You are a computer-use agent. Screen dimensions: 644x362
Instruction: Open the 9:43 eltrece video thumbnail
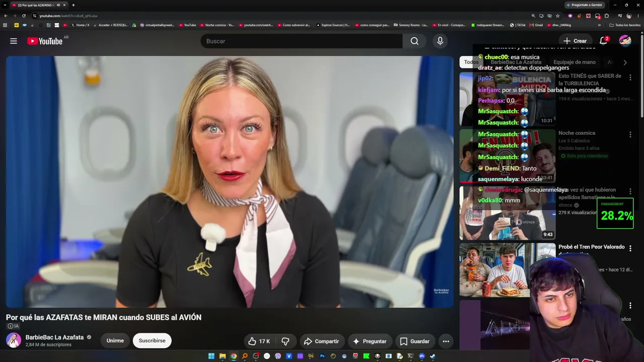tap(507, 213)
